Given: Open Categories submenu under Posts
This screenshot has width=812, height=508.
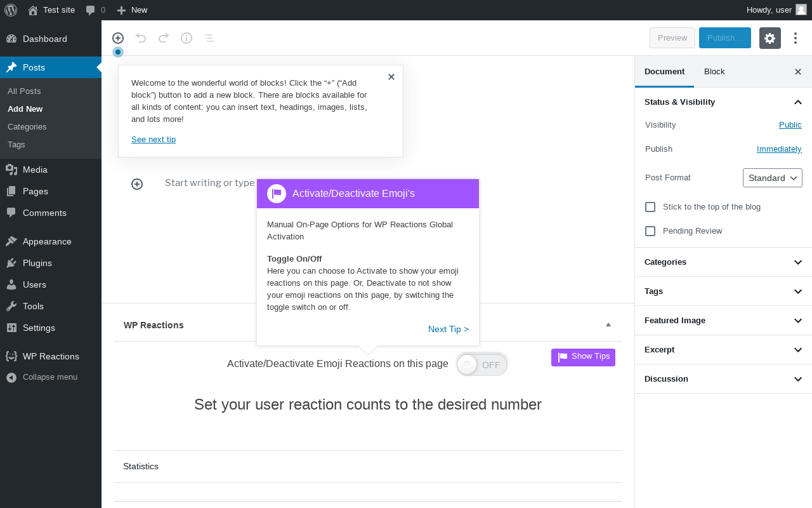Looking at the screenshot, I should coord(27,127).
